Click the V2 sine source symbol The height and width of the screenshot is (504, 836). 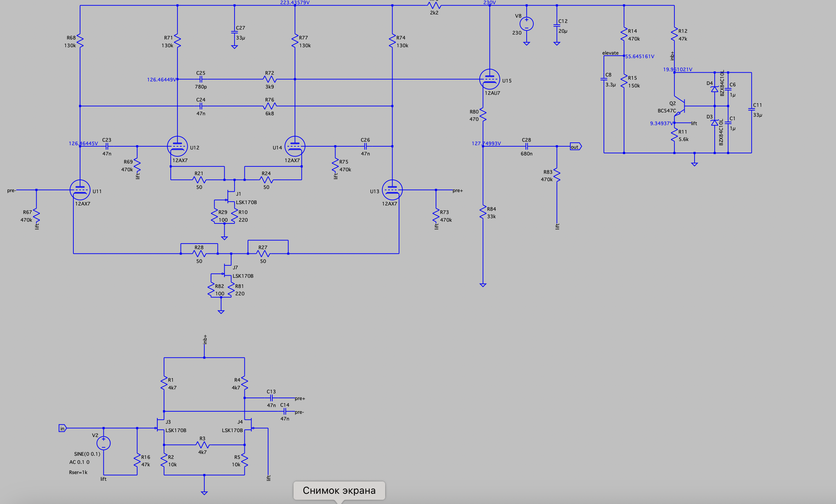103,443
